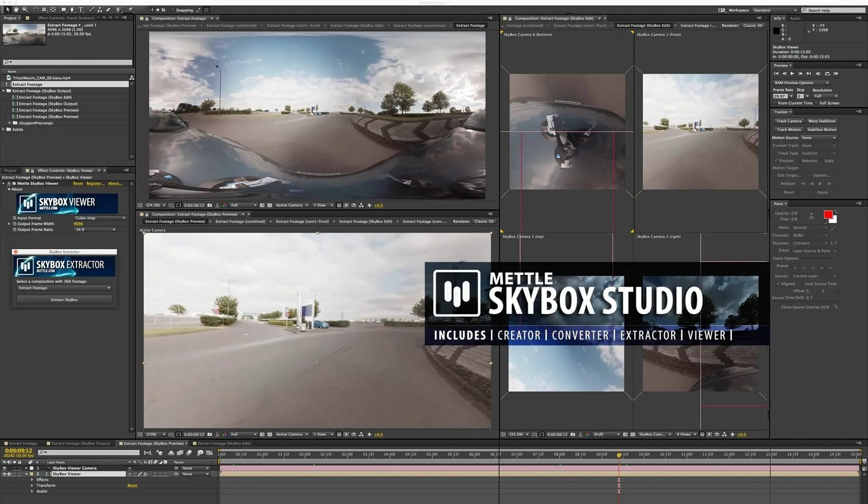Open the Extract Footage composition dropdown in SkyBox Extractor
The height and width of the screenshot is (504, 868).
coord(64,288)
